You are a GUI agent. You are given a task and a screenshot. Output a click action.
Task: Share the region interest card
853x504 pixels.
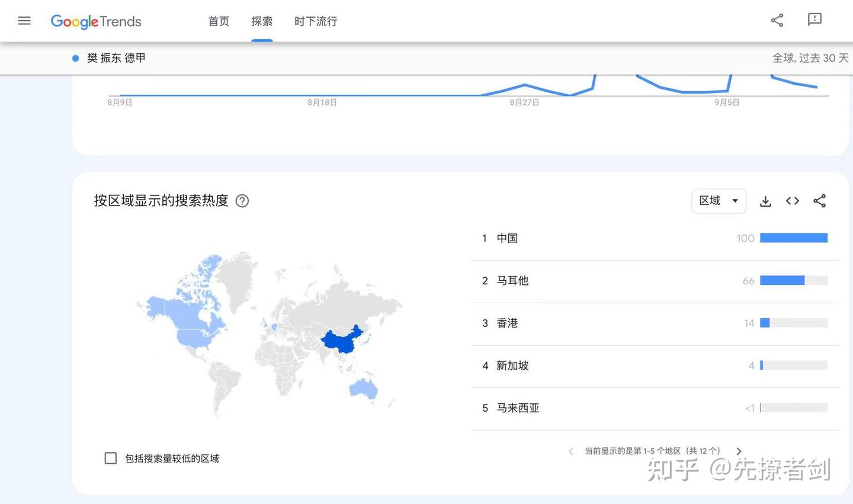pos(820,201)
